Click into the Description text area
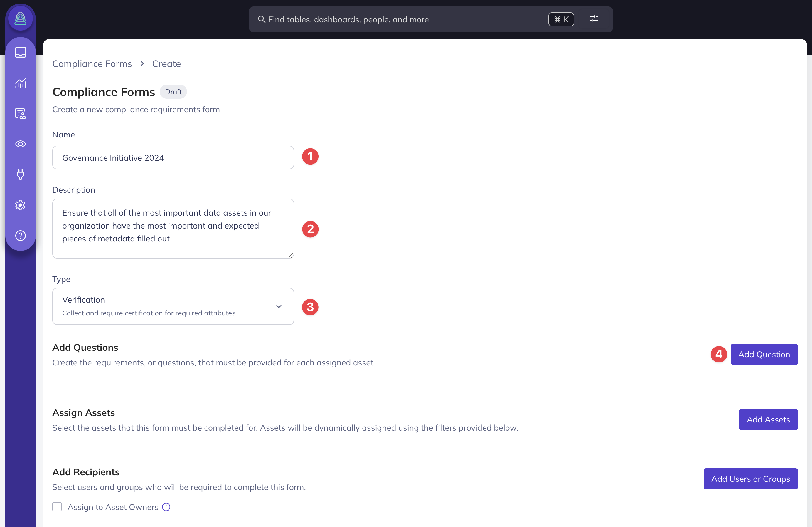The width and height of the screenshot is (812, 527). click(x=173, y=228)
